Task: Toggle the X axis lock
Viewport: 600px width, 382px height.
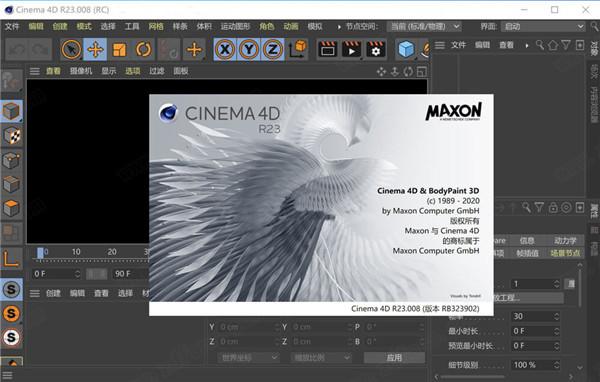Action: (225, 49)
